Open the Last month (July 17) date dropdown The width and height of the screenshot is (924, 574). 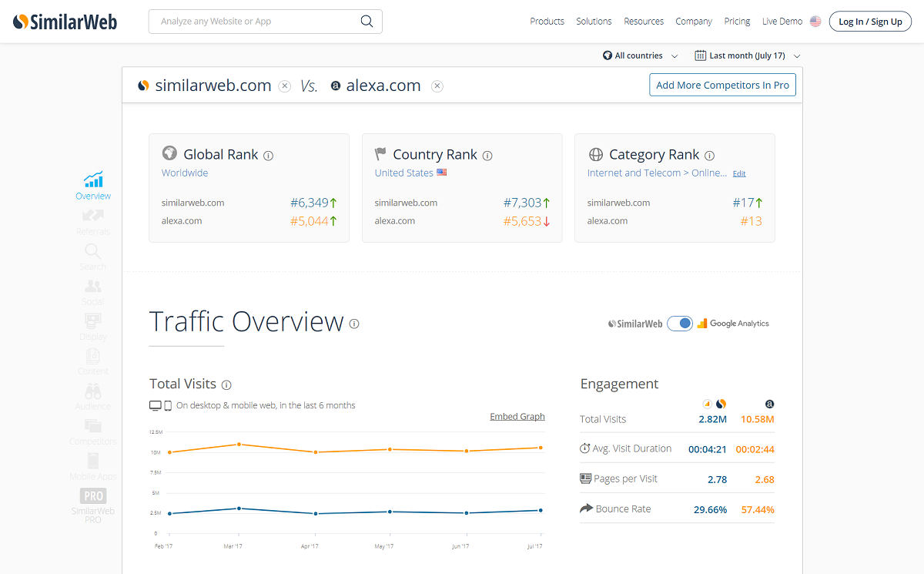point(748,55)
